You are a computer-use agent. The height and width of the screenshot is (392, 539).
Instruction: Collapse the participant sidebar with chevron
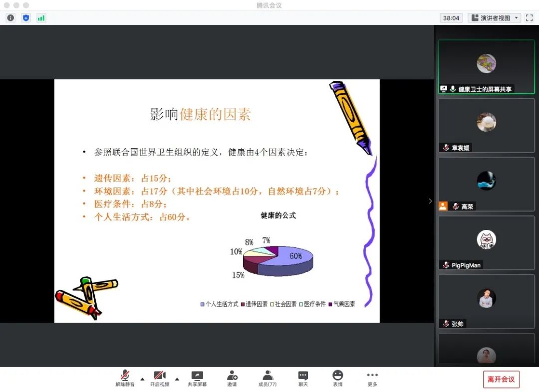point(430,201)
